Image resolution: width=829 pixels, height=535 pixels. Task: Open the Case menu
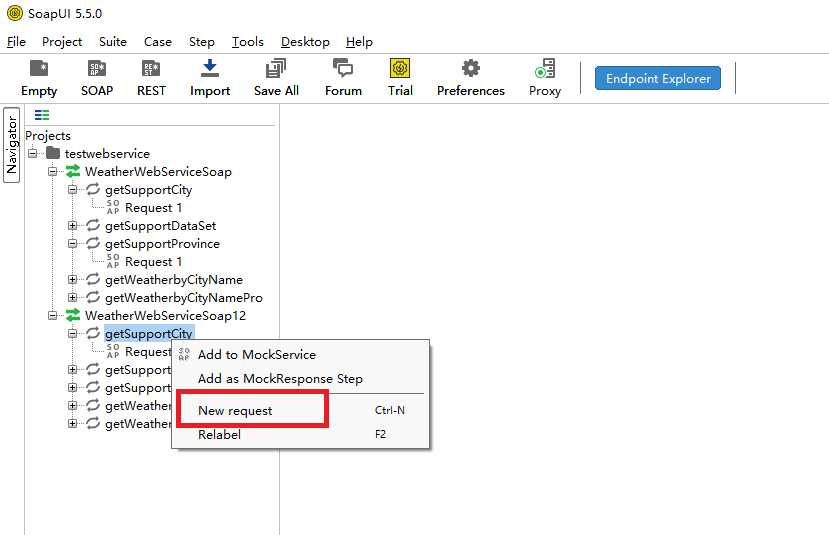point(158,42)
